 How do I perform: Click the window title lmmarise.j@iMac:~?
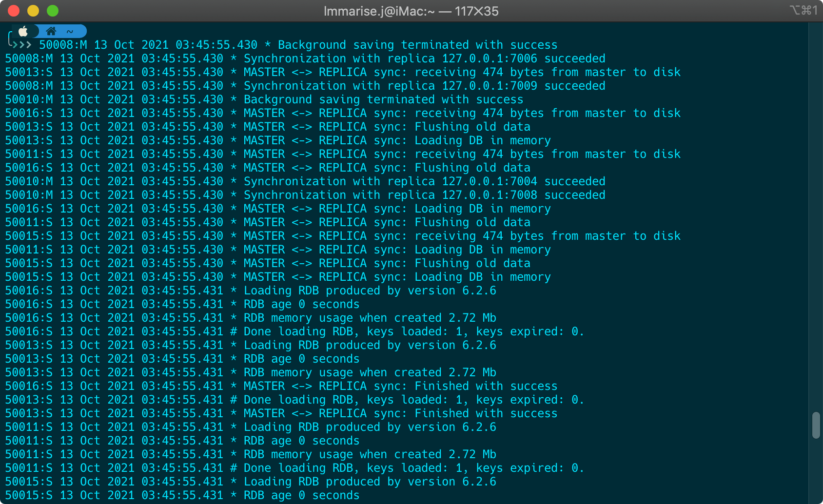coord(379,11)
